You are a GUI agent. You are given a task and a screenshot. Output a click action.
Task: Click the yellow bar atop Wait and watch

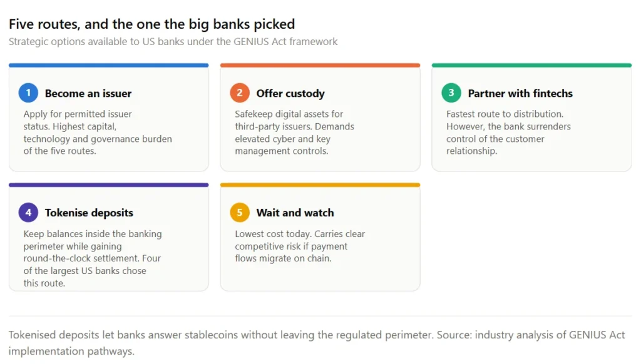point(320,185)
